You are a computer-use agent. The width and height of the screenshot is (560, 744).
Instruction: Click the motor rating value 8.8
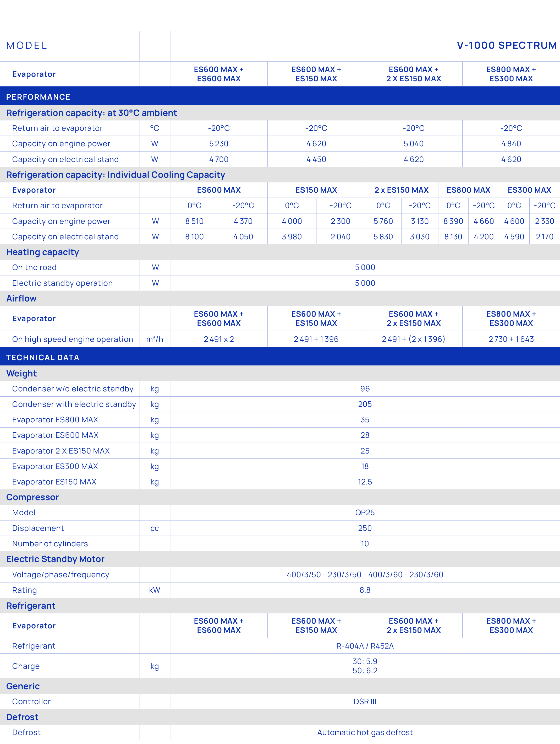point(365,590)
